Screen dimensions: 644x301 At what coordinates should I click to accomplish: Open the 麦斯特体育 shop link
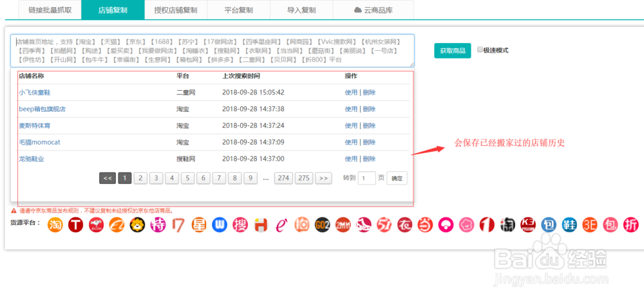(x=35, y=125)
